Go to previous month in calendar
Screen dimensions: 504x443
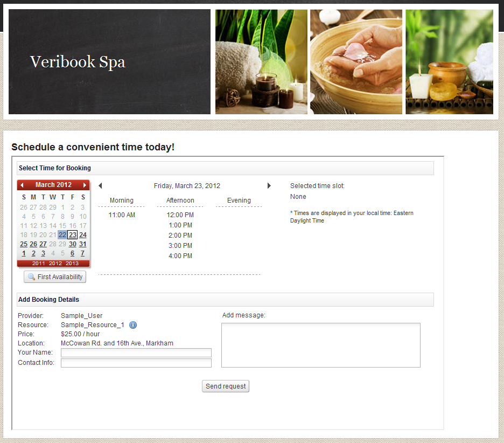[x=22, y=185]
